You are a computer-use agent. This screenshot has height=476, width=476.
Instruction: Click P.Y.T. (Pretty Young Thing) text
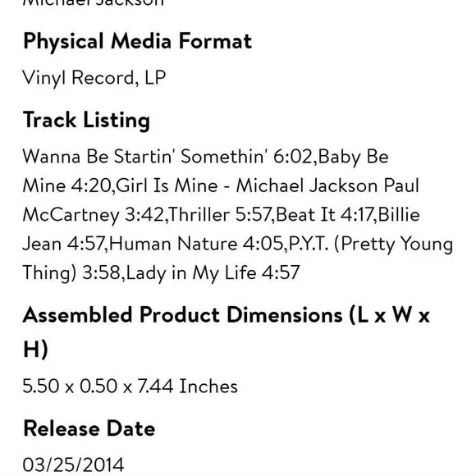click(370, 244)
